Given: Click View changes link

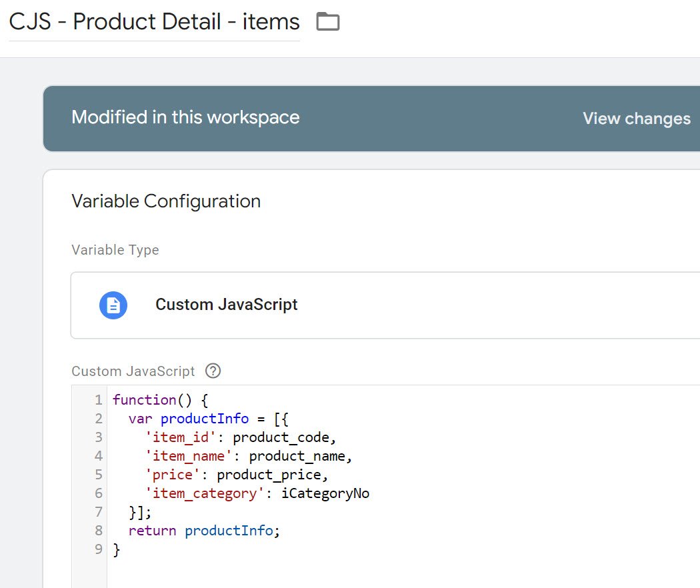Looking at the screenshot, I should coord(636,119).
